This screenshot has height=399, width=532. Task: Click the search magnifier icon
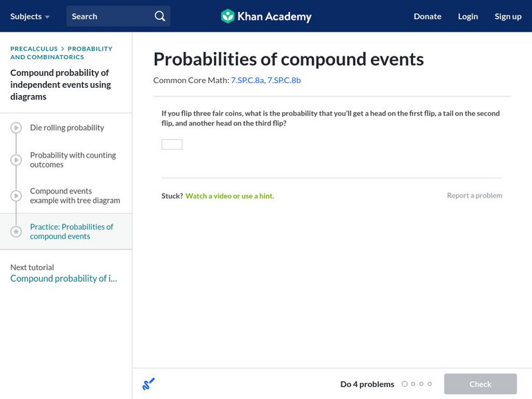point(160,16)
